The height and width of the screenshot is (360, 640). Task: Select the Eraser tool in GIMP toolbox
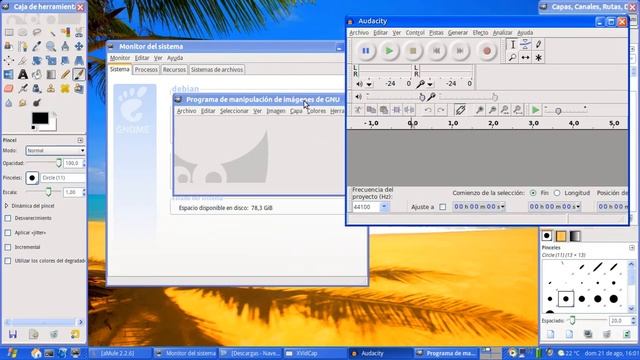point(9,88)
